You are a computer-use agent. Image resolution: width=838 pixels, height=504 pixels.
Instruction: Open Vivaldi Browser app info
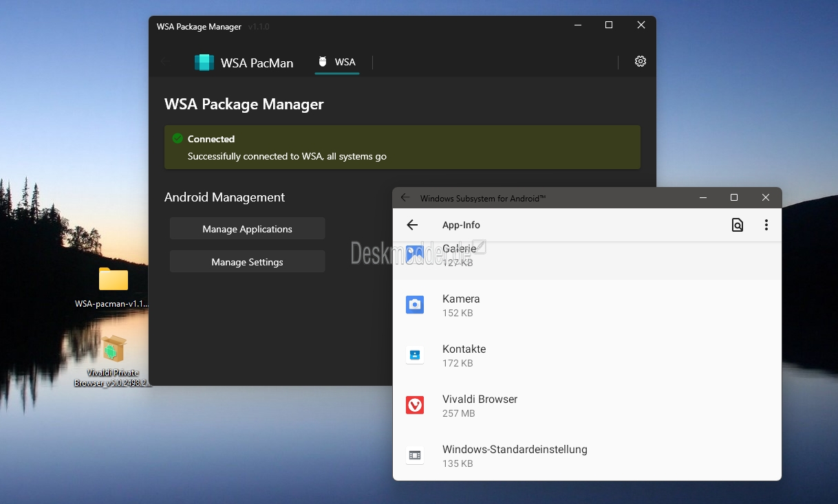click(x=587, y=405)
